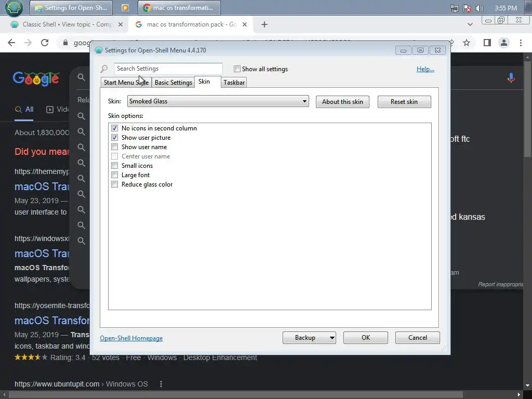Click About this skin button
532x399 pixels.
[342, 102]
